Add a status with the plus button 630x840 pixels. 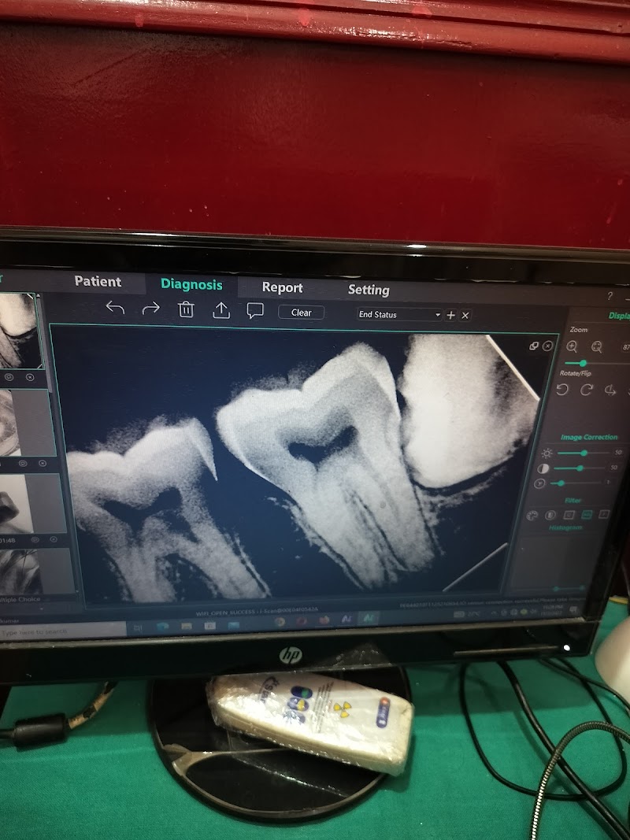point(451,315)
